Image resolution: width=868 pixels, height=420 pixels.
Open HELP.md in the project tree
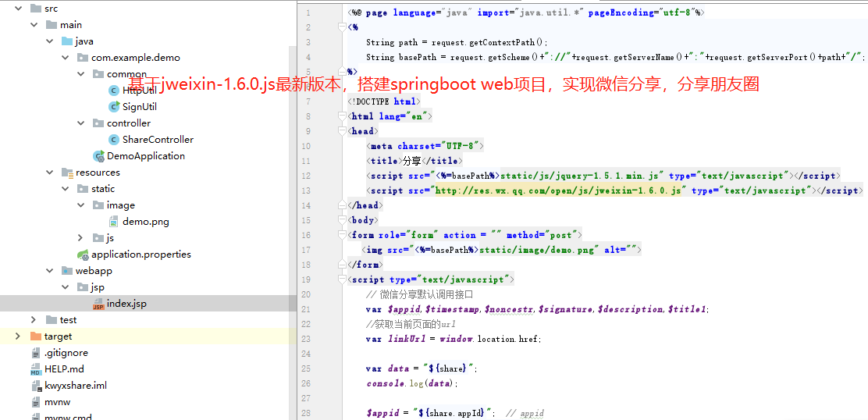64,369
